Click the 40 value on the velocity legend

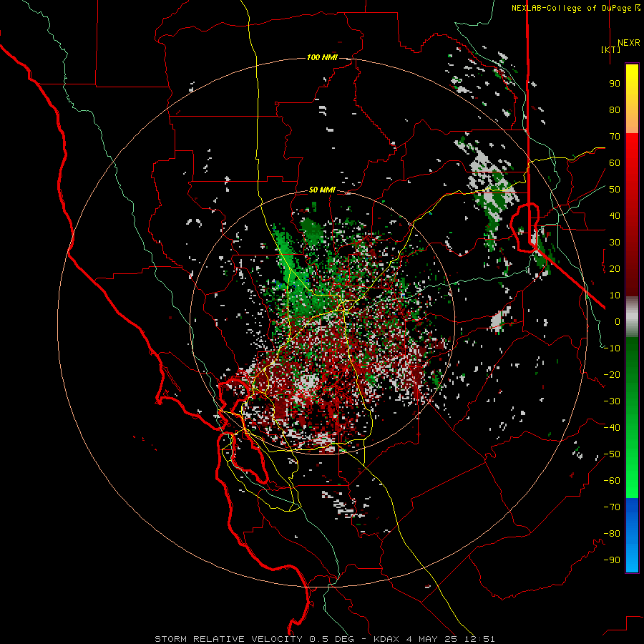coord(615,216)
